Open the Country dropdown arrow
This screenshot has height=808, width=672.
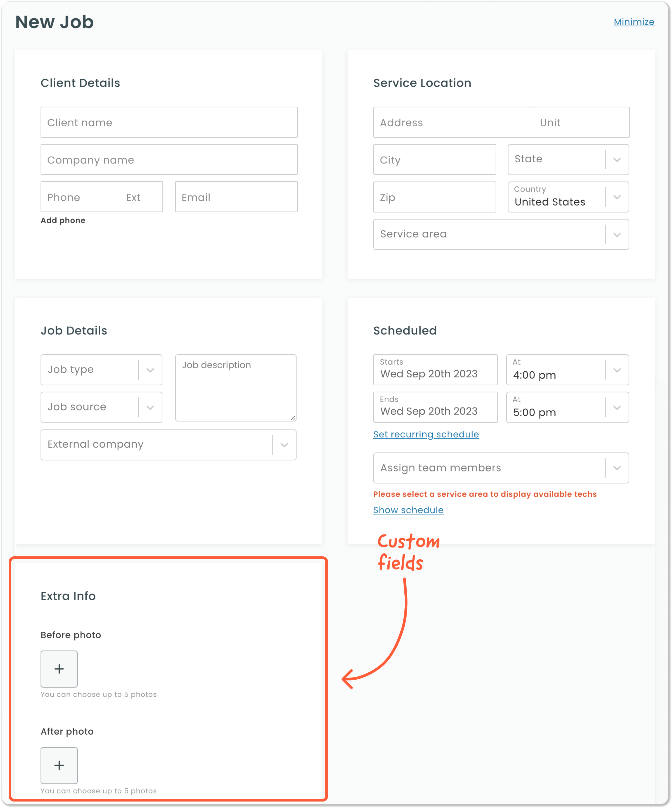617,197
